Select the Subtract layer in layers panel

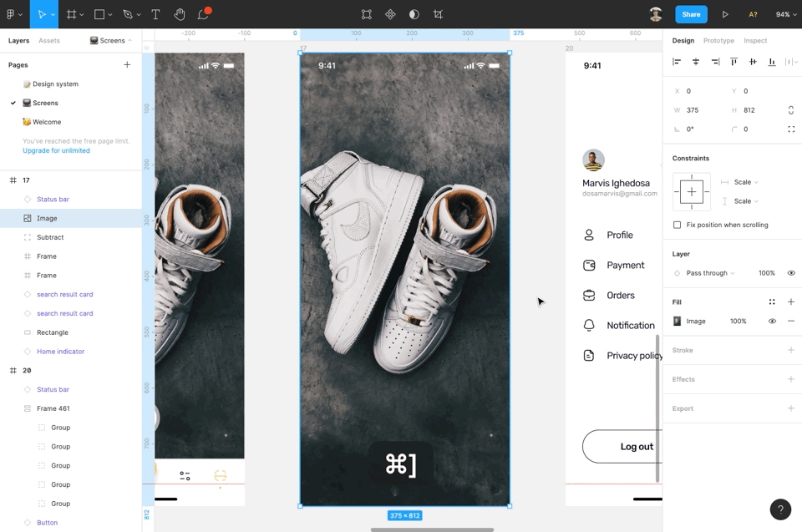50,236
